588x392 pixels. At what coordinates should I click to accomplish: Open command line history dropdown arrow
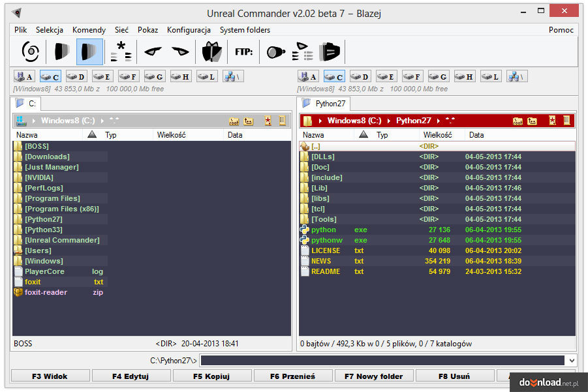click(572, 361)
